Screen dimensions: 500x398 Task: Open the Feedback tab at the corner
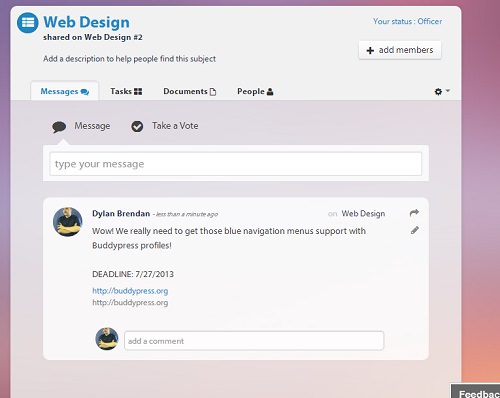point(476,391)
